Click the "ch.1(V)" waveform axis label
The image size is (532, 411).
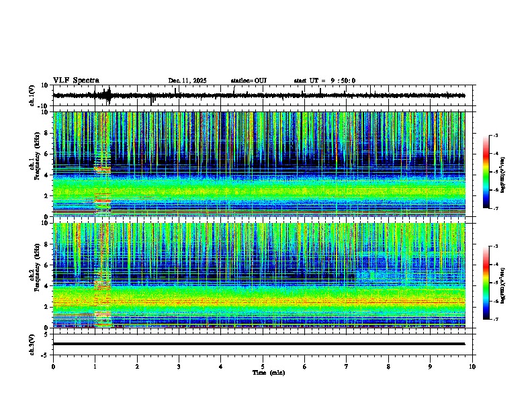click(x=32, y=95)
